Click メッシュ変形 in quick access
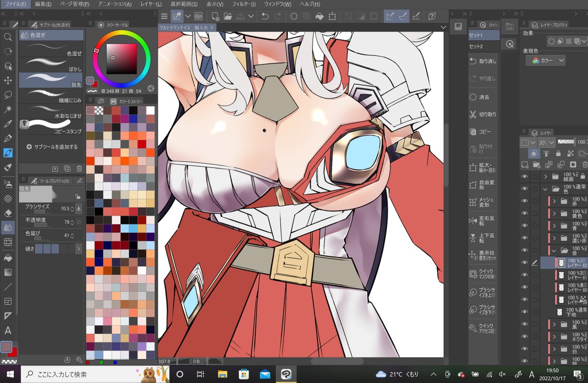Screen dimensions: 588x383 point(484,202)
